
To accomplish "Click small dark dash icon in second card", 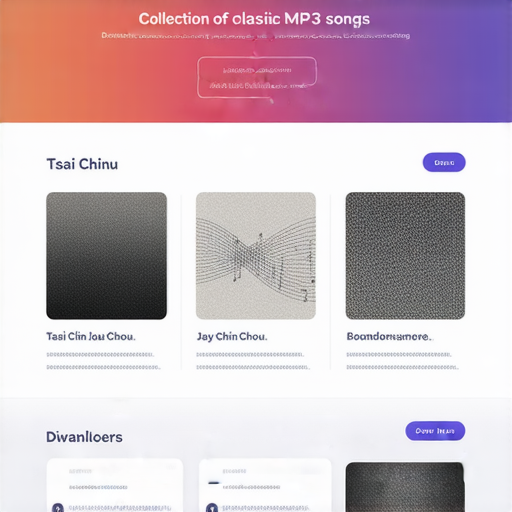I will pyautogui.click(x=214, y=482).
